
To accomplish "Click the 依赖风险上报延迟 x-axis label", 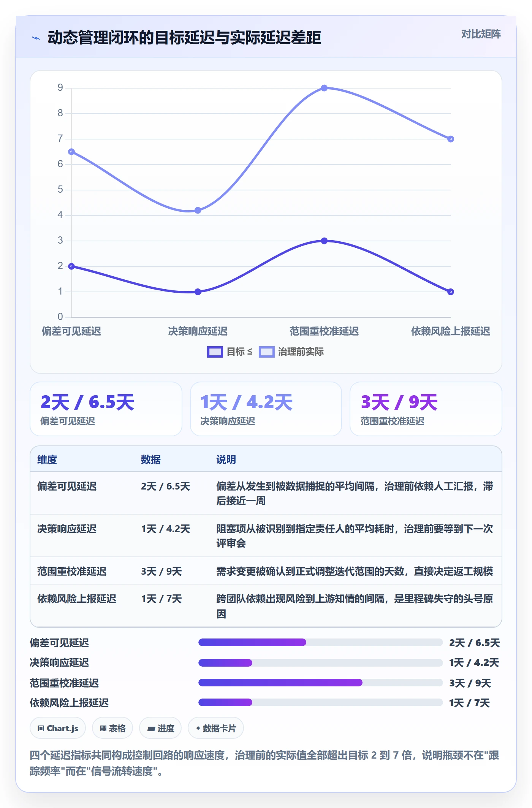I will coord(450,331).
